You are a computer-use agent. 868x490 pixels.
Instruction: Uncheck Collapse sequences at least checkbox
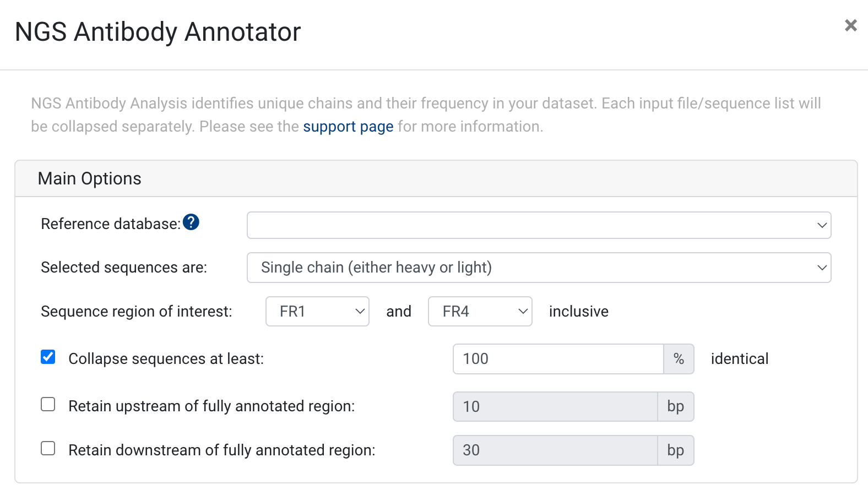point(48,357)
